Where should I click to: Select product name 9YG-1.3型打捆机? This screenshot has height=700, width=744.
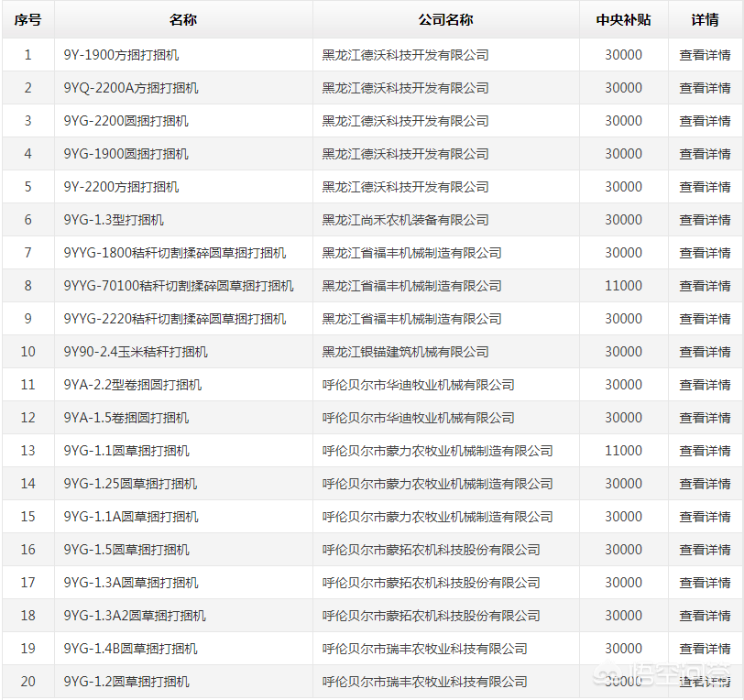(114, 220)
